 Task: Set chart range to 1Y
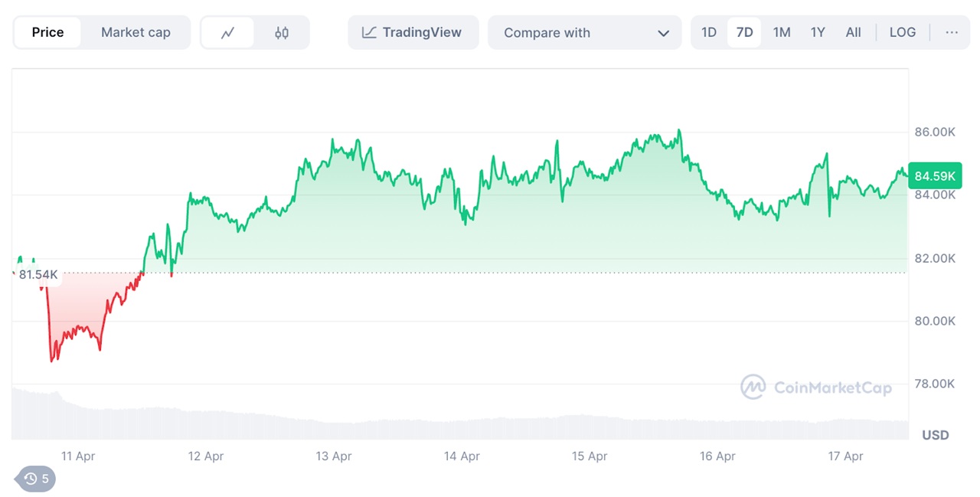pyautogui.click(x=818, y=32)
